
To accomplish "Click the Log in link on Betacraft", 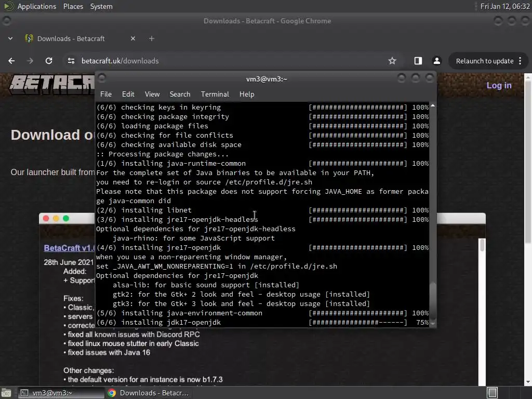I will 499,86.
